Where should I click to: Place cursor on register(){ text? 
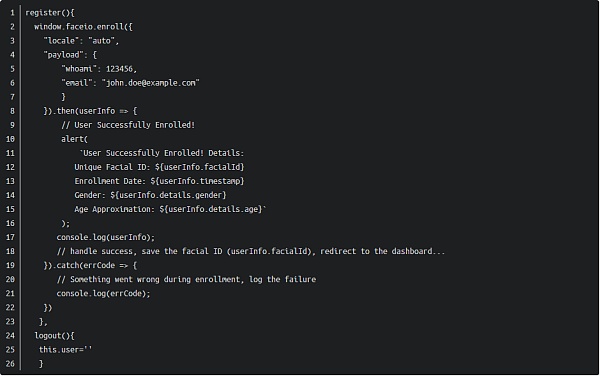coord(50,13)
